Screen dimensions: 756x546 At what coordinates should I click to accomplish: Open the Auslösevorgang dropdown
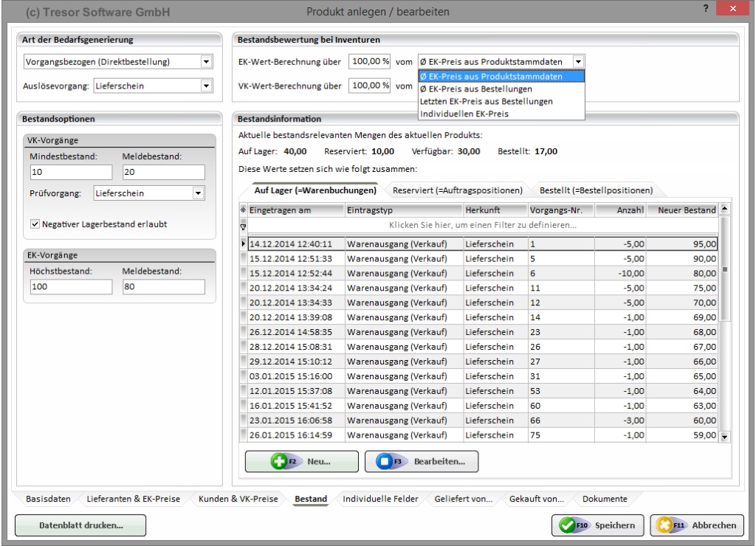point(206,86)
